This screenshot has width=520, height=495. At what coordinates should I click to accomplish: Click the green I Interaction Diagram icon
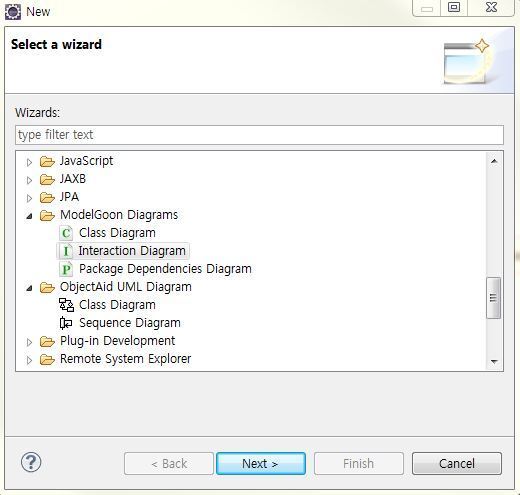tap(66, 251)
